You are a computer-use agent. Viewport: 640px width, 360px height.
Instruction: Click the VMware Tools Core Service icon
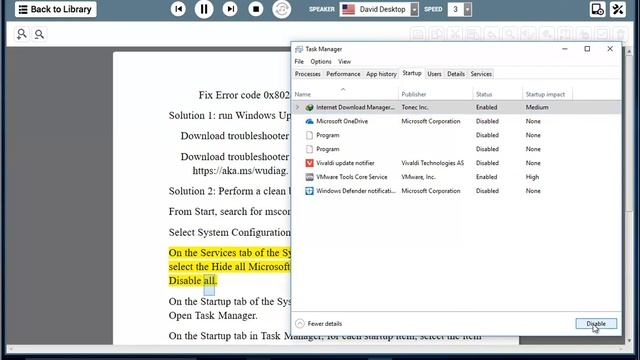pyautogui.click(x=309, y=177)
